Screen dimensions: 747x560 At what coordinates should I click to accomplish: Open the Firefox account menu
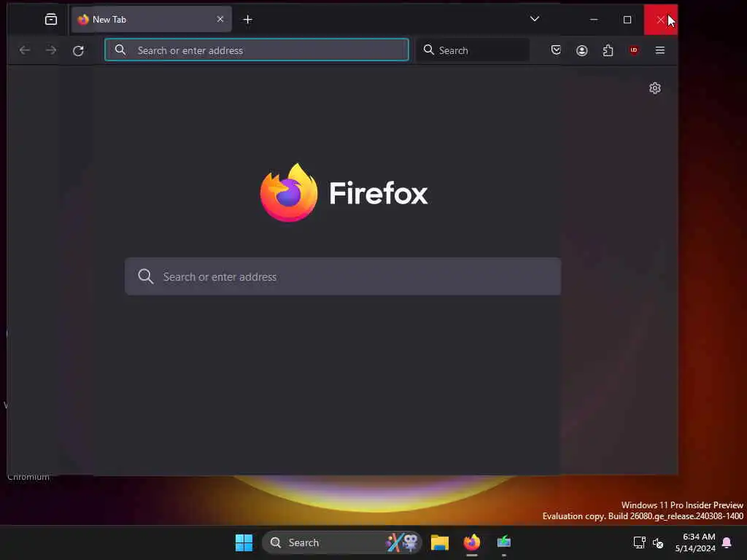click(581, 50)
